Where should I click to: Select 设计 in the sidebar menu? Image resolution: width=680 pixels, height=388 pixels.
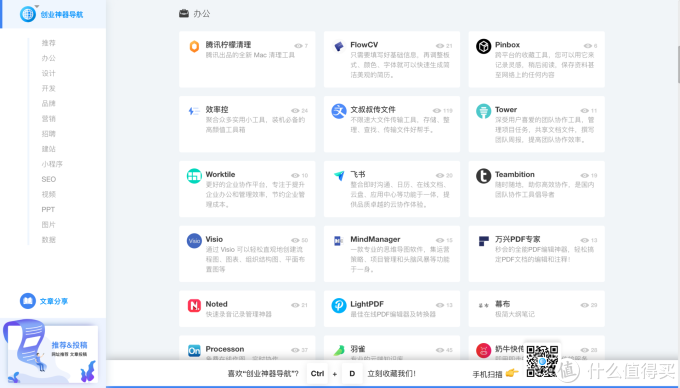click(49, 73)
